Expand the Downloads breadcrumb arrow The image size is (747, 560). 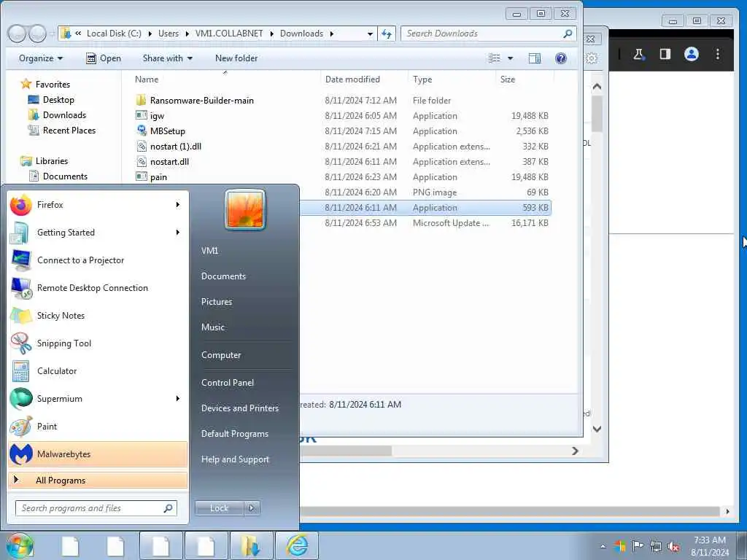point(332,34)
